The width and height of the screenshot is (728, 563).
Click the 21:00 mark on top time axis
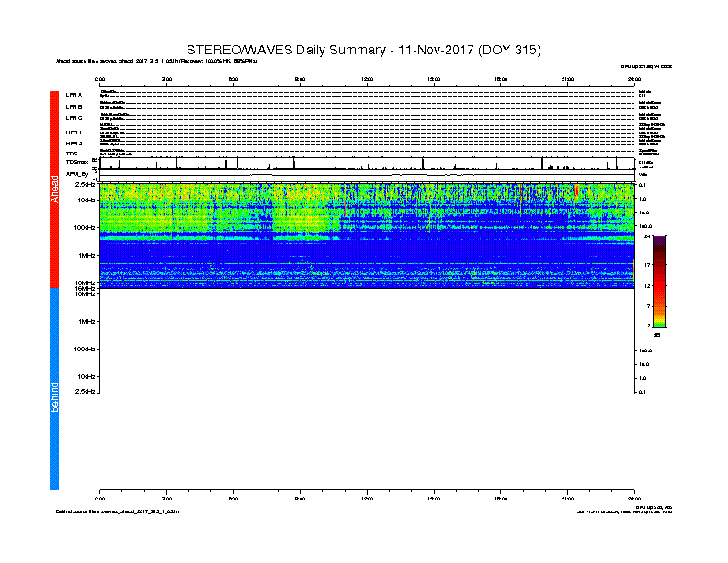click(x=567, y=79)
